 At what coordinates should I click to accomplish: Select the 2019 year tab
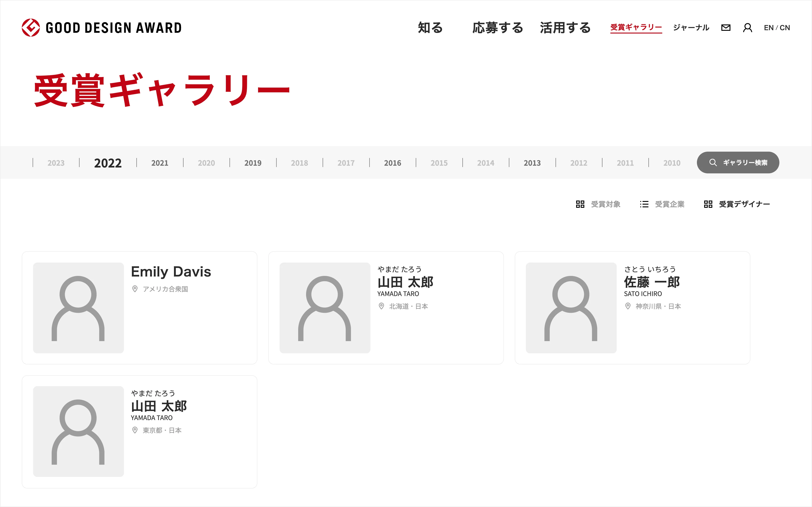coord(253,163)
